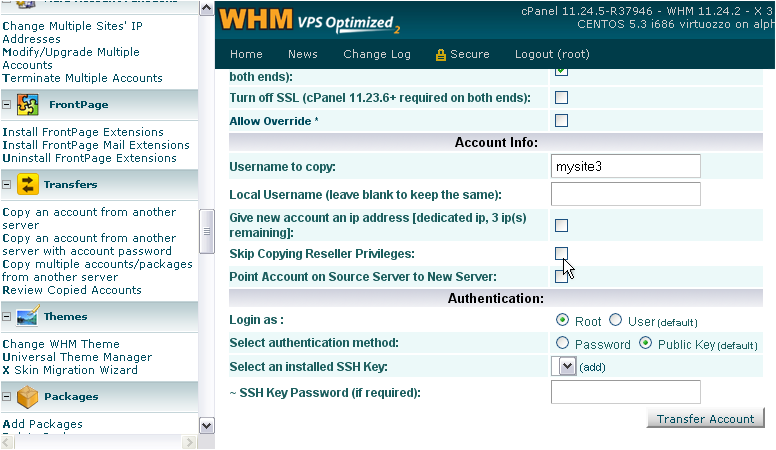This screenshot has width=776, height=450.
Task: Collapse the FrontPage section
Action: coord(6,104)
